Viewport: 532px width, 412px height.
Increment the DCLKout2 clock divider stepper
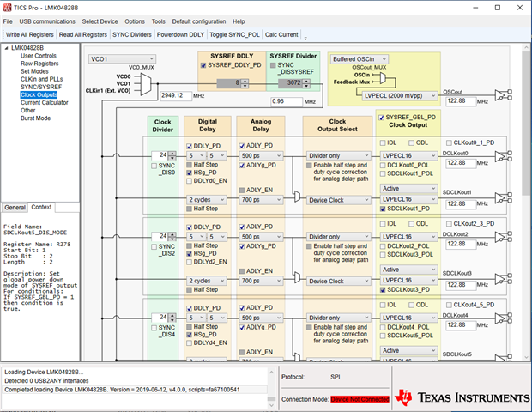click(172, 234)
